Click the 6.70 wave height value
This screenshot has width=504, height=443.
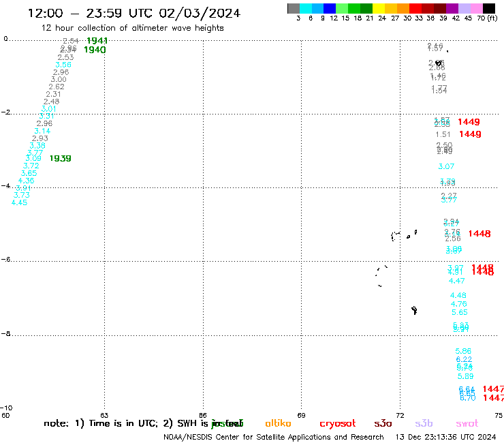468,398
